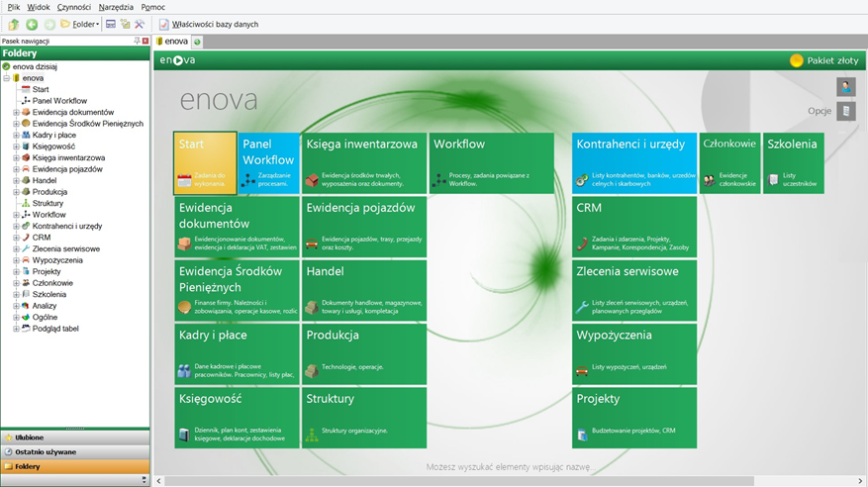This screenshot has height=487, width=868.
Task: Click the book icon on Księgowość tile
Action: pos(184,435)
